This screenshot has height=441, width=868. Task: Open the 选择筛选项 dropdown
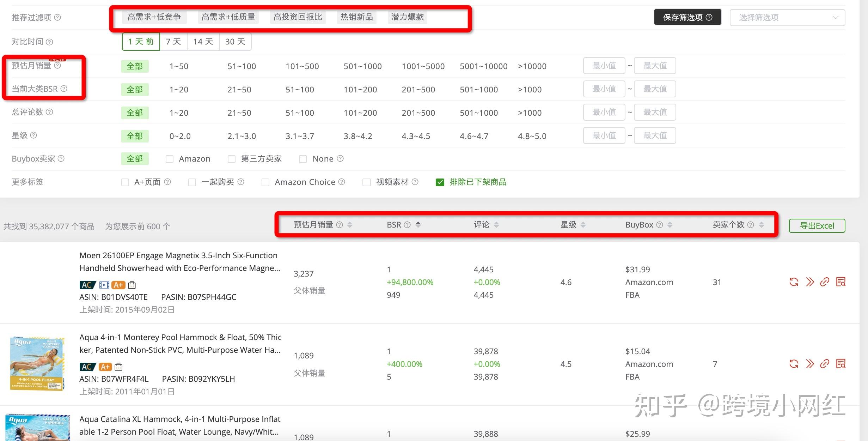click(787, 17)
